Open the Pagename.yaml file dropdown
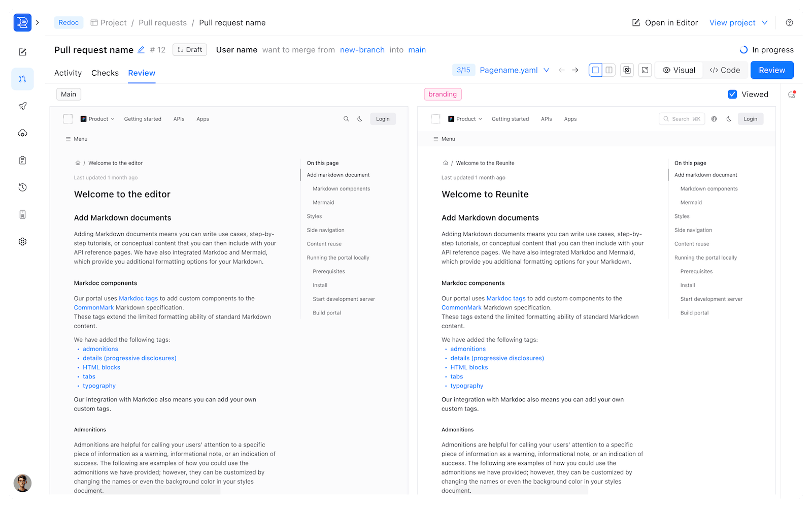812x508 pixels. pyautogui.click(x=547, y=70)
